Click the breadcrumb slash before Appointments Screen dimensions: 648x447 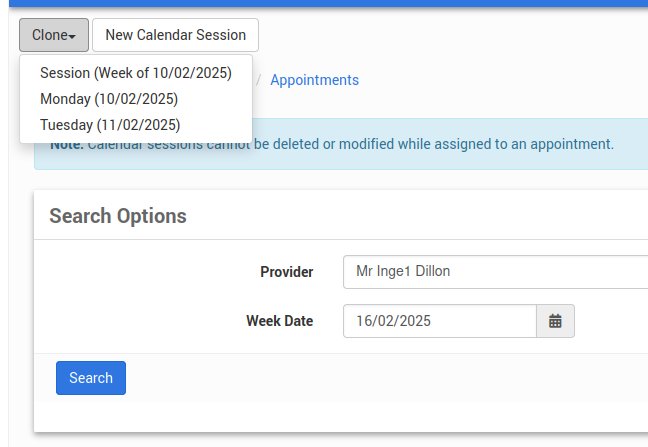pyautogui.click(x=259, y=80)
